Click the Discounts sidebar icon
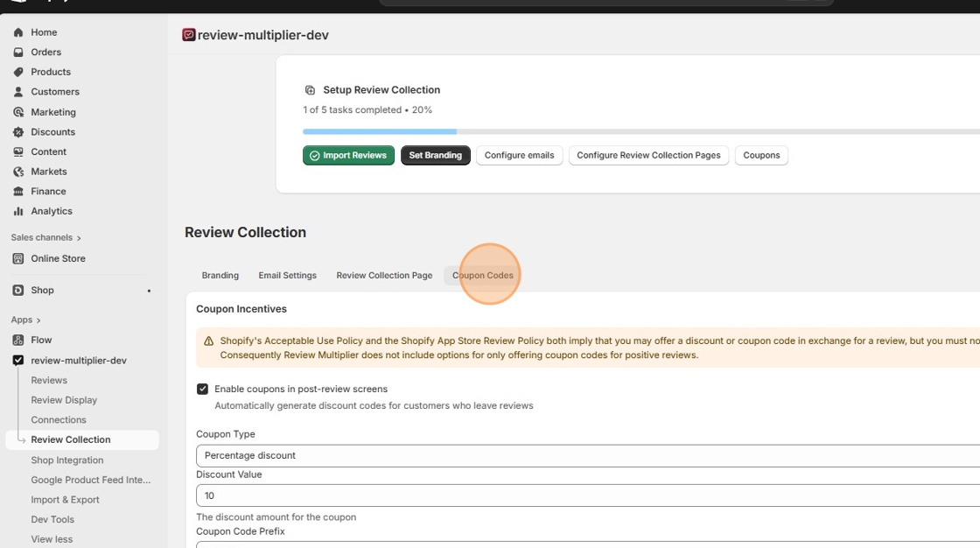Image resolution: width=980 pixels, height=548 pixels. [18, 131]
